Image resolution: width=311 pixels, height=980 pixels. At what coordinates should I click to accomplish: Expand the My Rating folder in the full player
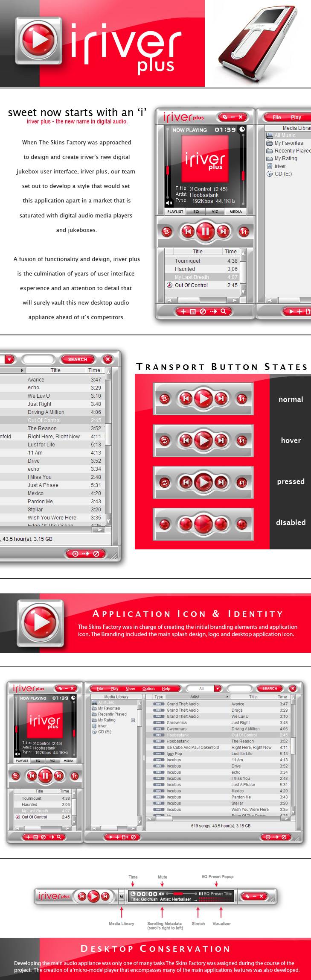pyautogui.click(x=133, y=720)
